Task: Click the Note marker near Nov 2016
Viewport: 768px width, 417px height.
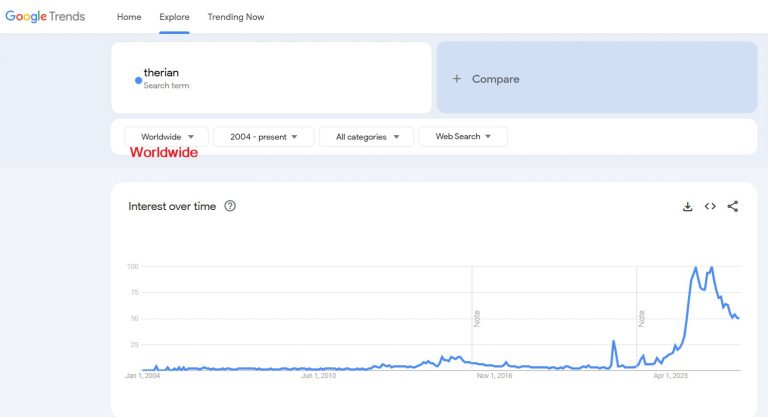Action: point(477,319)
